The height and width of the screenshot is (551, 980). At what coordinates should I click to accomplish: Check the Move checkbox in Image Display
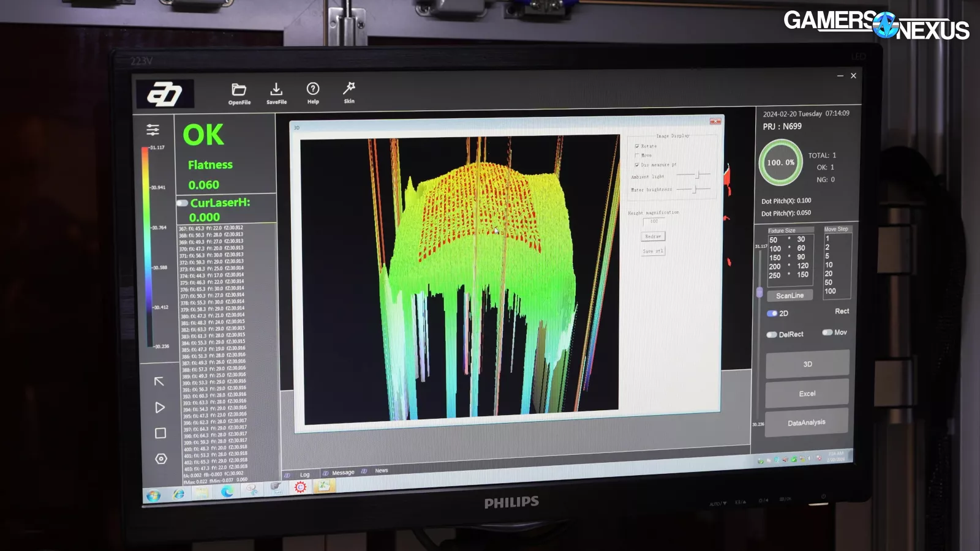(x=637, y=156)
